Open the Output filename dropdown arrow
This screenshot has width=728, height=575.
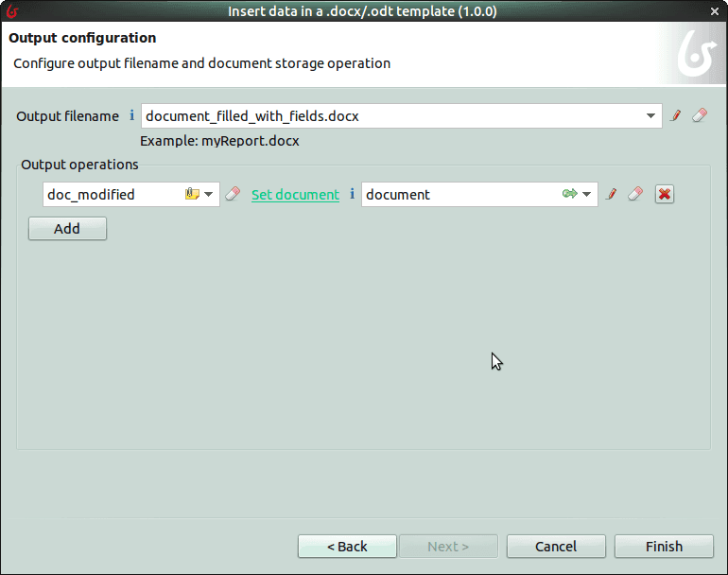pos(650,115)
